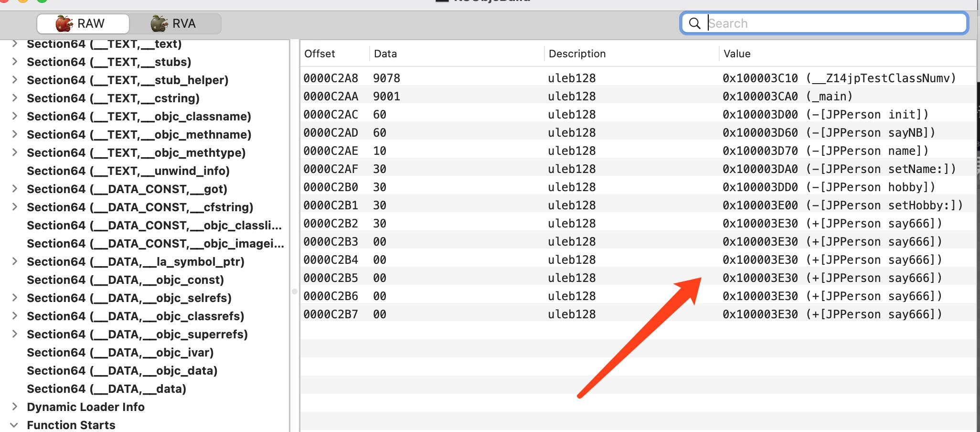Click the search magnifier icon
The image size is (980, 432).
point(695,23)
